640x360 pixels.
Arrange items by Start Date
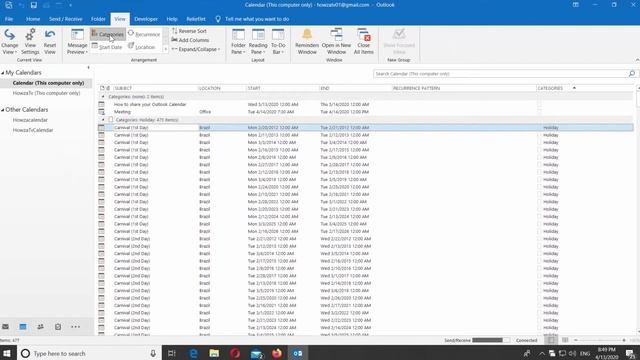coord(107,47)
